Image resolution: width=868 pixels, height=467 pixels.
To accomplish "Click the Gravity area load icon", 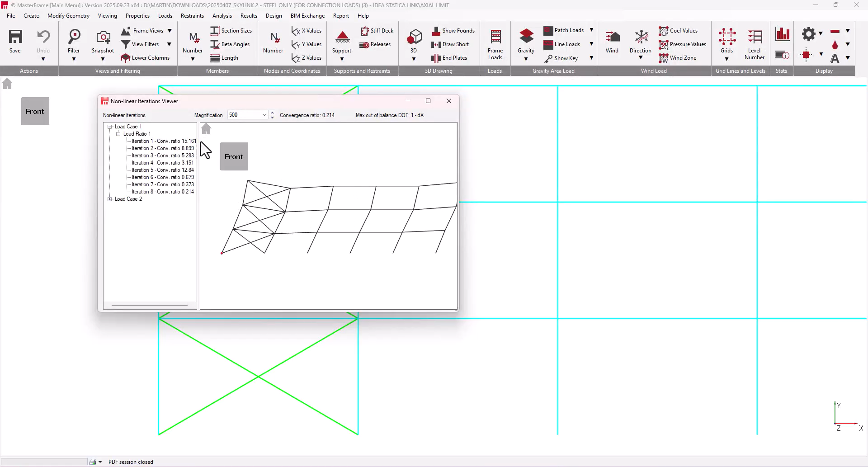I will point(526,37).
